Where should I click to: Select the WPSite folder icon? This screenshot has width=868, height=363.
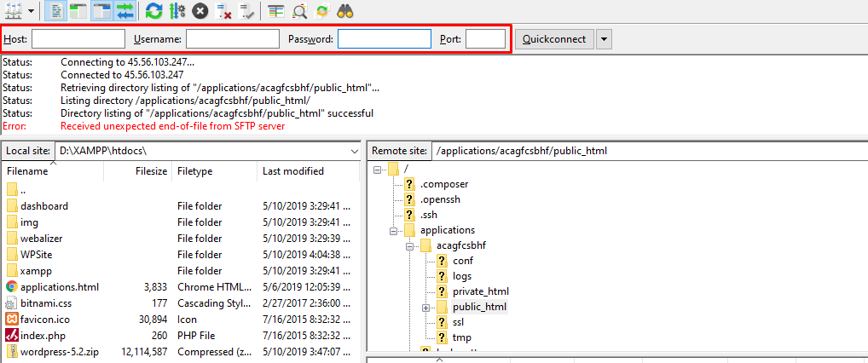(12, 255)
